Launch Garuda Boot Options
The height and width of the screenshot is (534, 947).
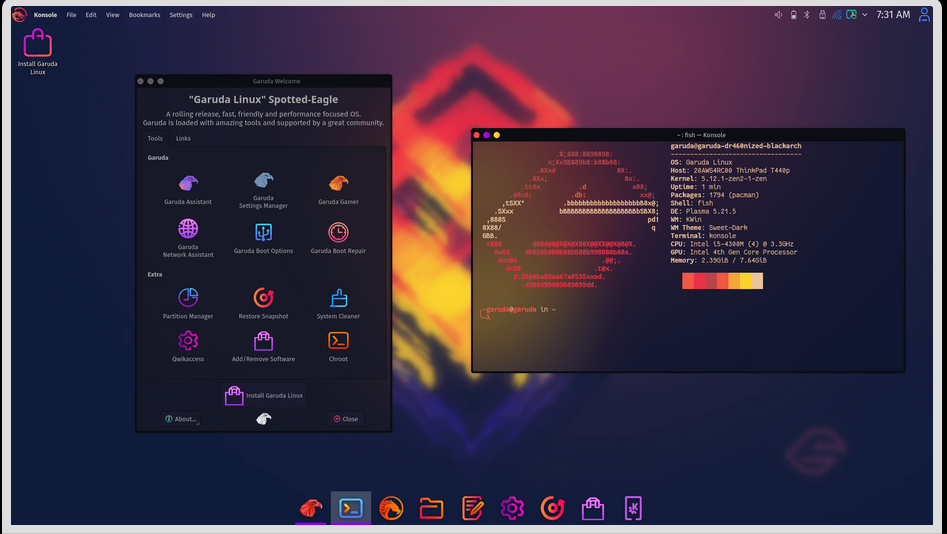point(263,238)
